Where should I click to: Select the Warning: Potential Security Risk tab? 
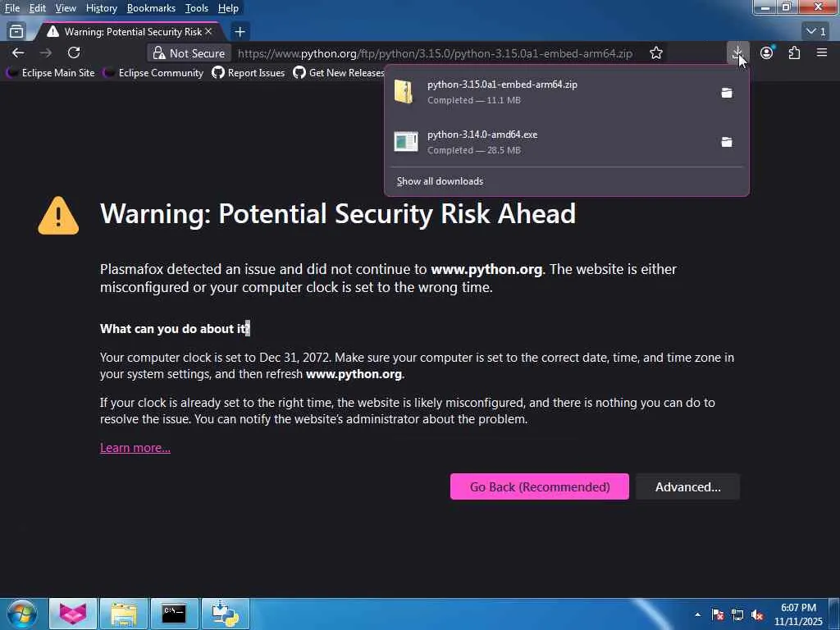[129, 32]
